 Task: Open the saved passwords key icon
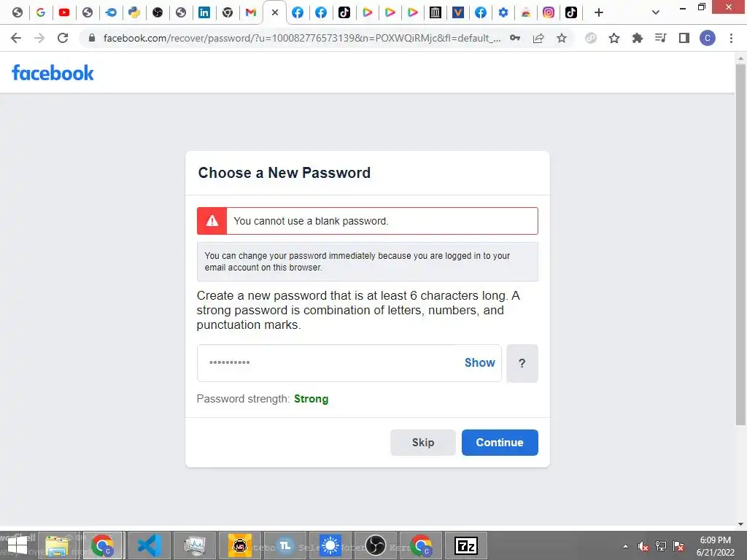coord(515,38)
